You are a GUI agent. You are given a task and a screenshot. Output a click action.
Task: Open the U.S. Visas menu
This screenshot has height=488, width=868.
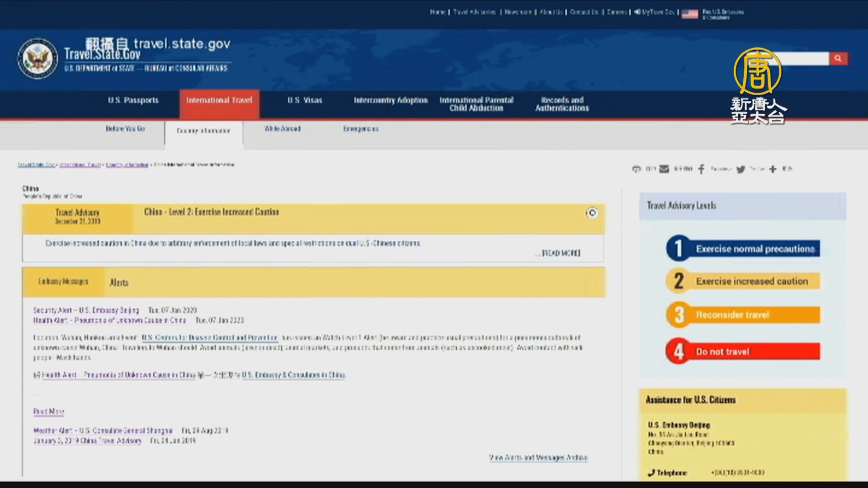[x=305, y=100]
